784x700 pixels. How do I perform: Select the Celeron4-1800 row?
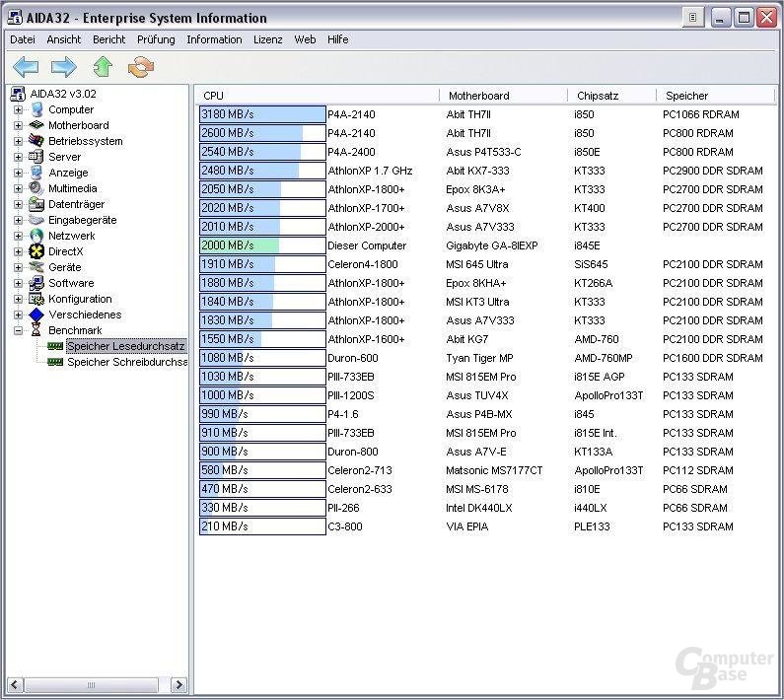point(485,264)
